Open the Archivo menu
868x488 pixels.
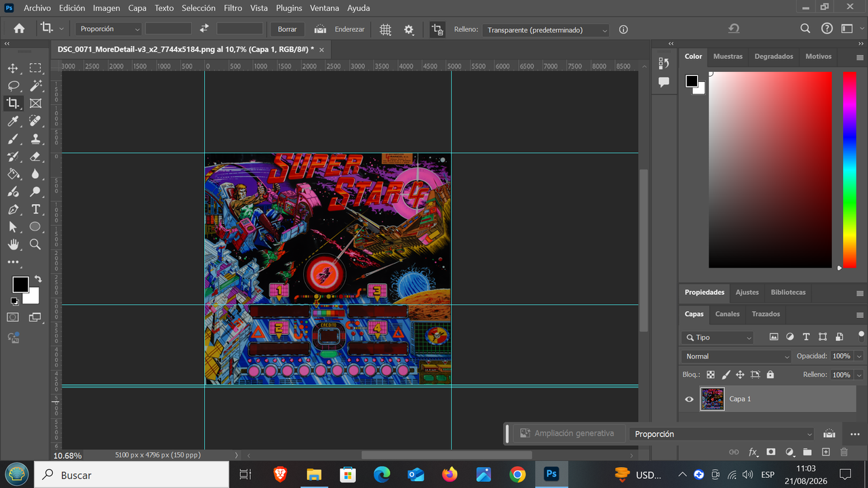pos(37,8)
